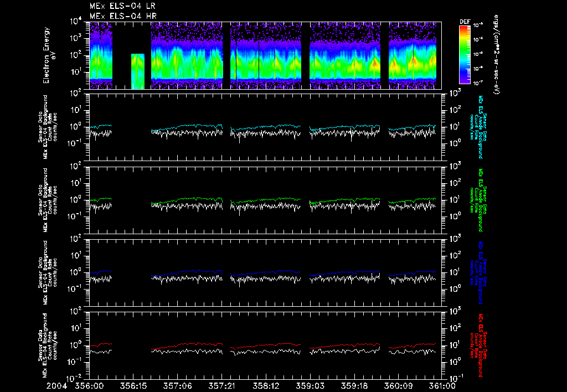567x392 pixels.
Task: Click the DEF color scale bar
Action: click(465, 55)
